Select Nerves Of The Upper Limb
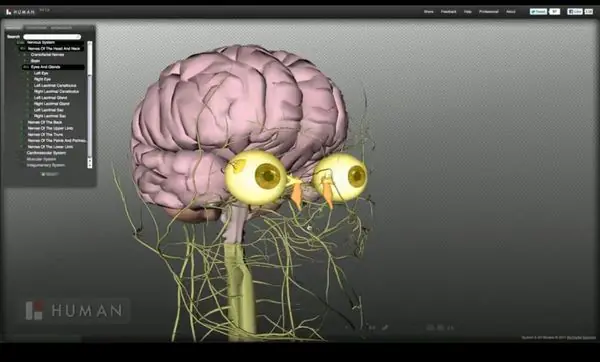Screen dimensions: 600x362 [x=50, y=128]
